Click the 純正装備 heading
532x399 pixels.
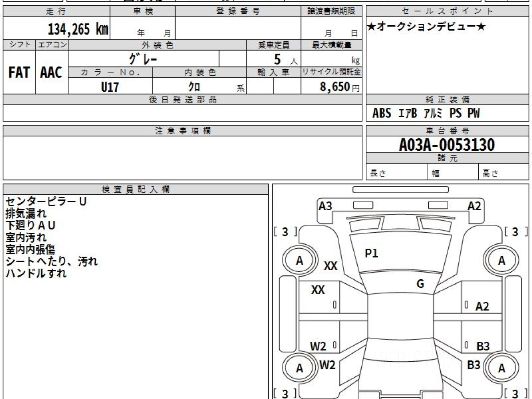click(x=448, y=100)
